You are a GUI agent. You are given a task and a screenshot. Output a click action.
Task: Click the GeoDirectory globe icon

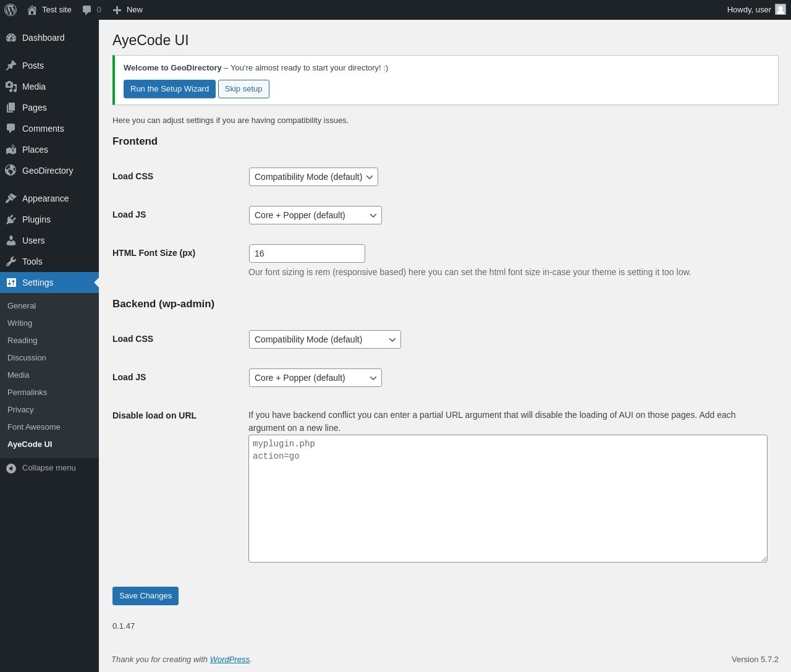pos(11,171)
